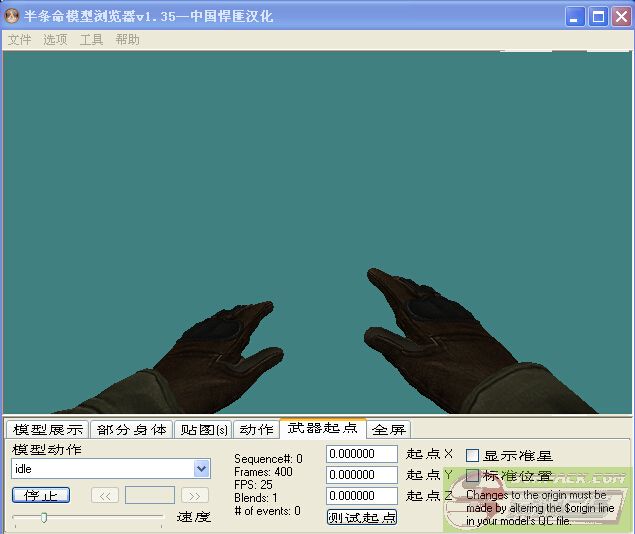Open the 工具 menu
635x534 pixels.
coord(91,40)
